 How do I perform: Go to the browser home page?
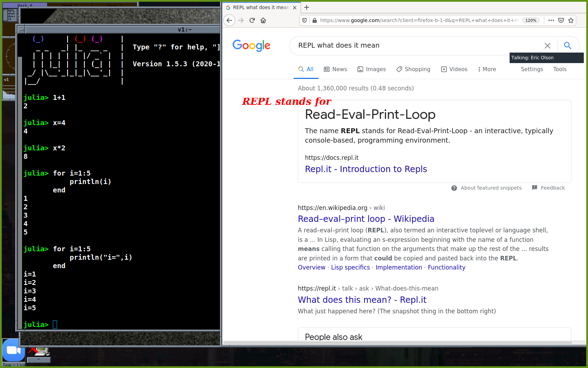(x=263, y=20)
